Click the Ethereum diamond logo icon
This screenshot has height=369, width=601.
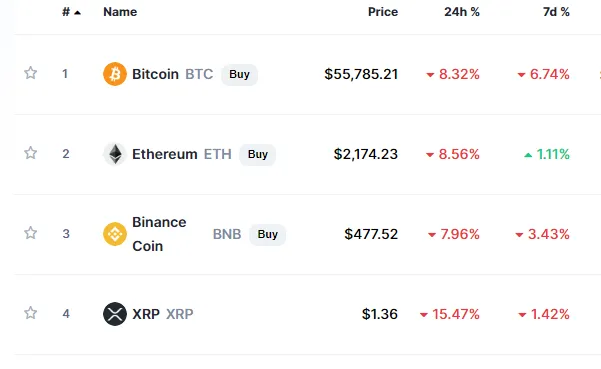coord(115,154)
